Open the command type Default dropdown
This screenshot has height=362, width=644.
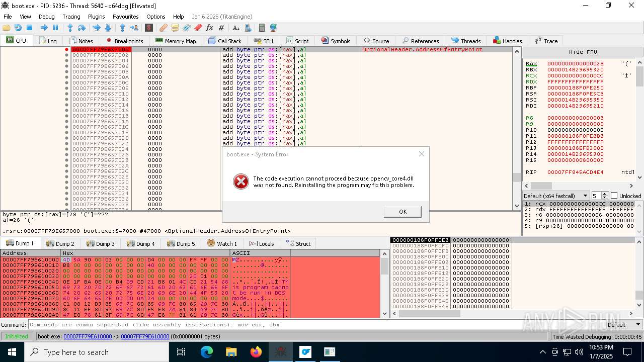(624, 325)
